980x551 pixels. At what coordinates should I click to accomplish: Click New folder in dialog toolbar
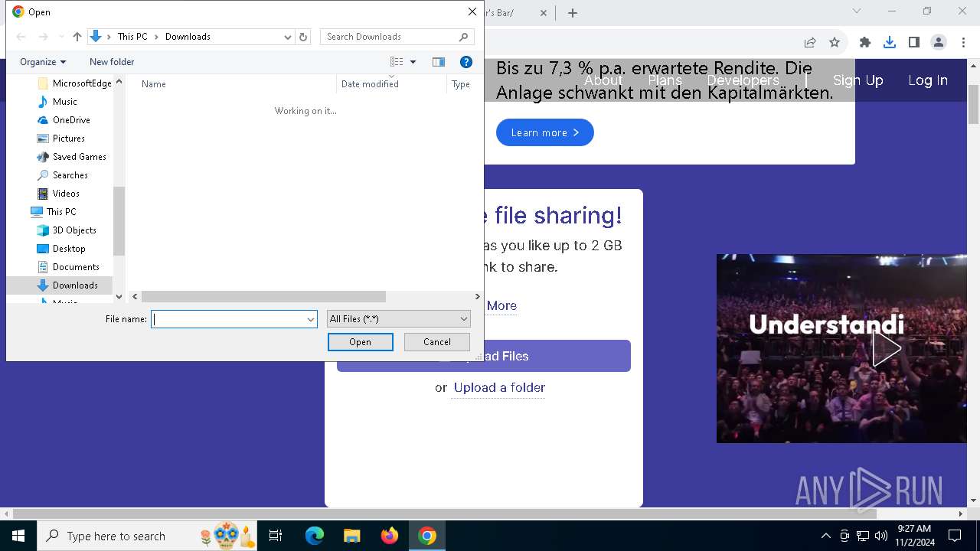112,62
